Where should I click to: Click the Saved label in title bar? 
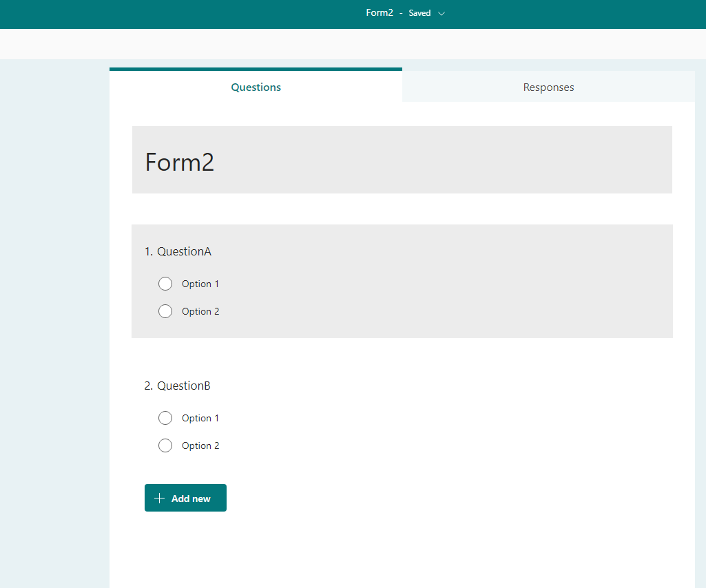(x=419, y=13)
